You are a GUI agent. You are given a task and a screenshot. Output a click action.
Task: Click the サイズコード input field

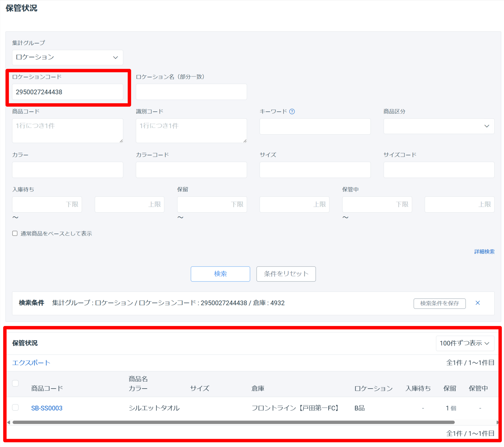click(x=439, y=170)
